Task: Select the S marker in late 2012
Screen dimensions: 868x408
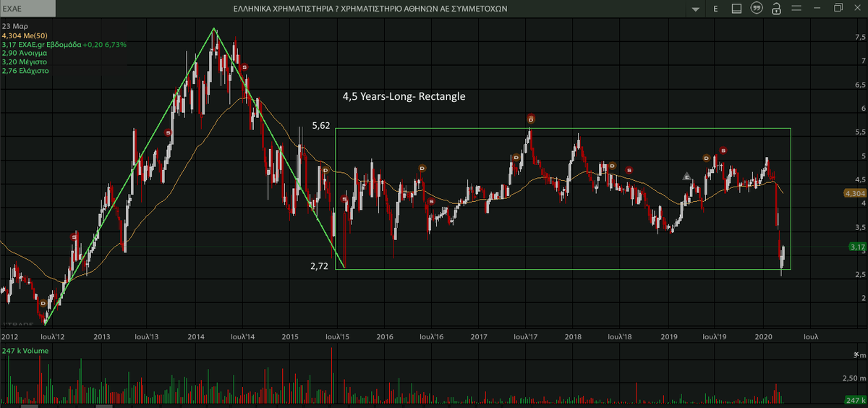Action: (x=74, y=237)
